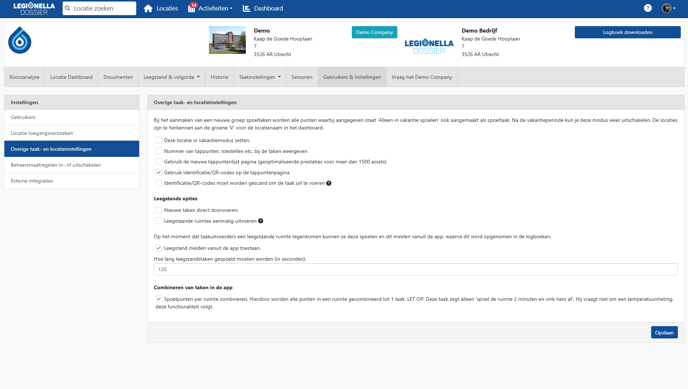The image size is (688, 389).
Task: Click info icon next to QR-codes gescand option
Action: [329, 183]
